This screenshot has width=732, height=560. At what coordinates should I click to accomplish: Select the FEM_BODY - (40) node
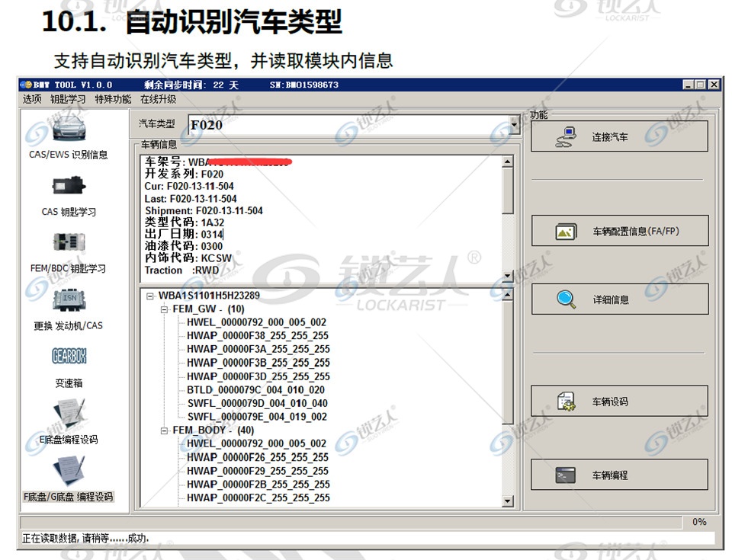click(213, 430)
